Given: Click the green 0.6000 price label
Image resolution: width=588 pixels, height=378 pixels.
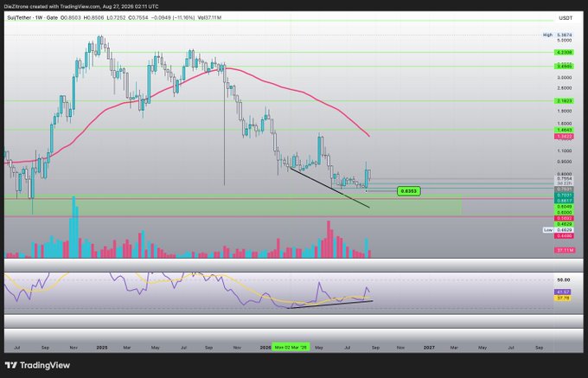Looking at the screenshot, I should coord(564,212).
